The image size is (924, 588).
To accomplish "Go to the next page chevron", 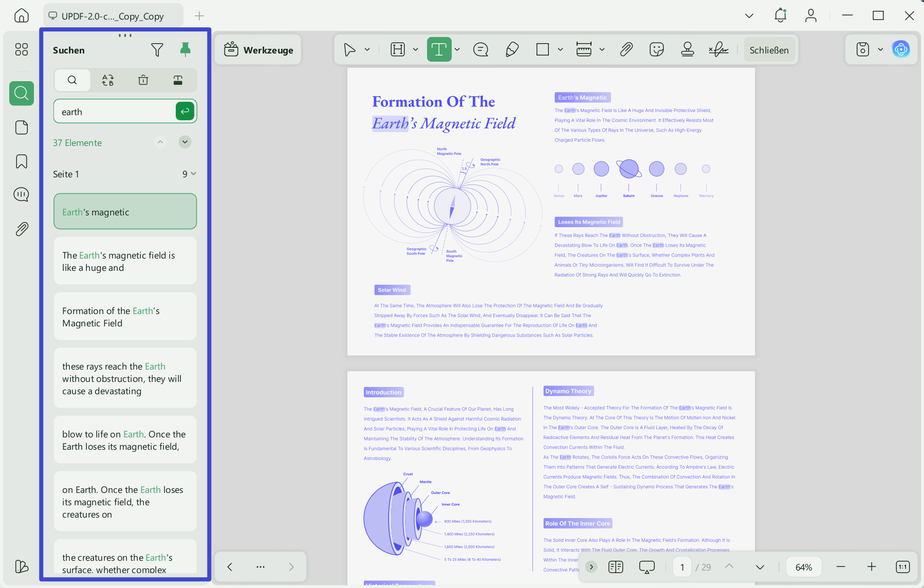I will pos(760,567).
